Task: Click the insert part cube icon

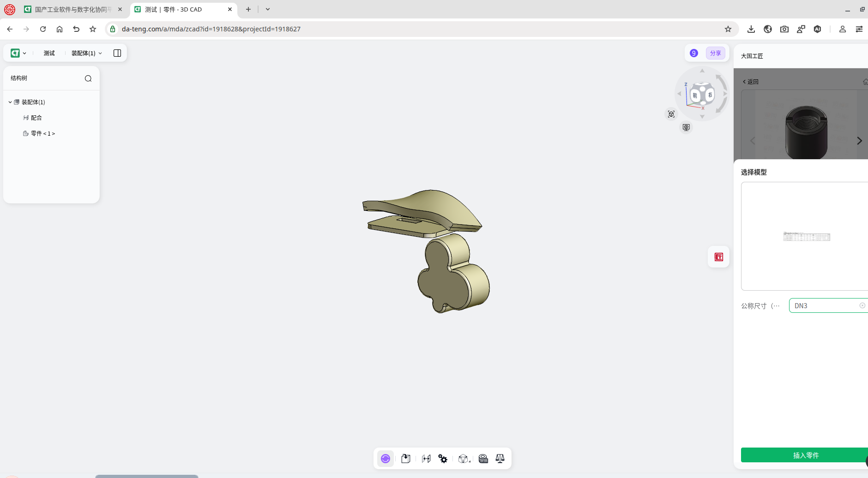Action: tap(406, 459)
